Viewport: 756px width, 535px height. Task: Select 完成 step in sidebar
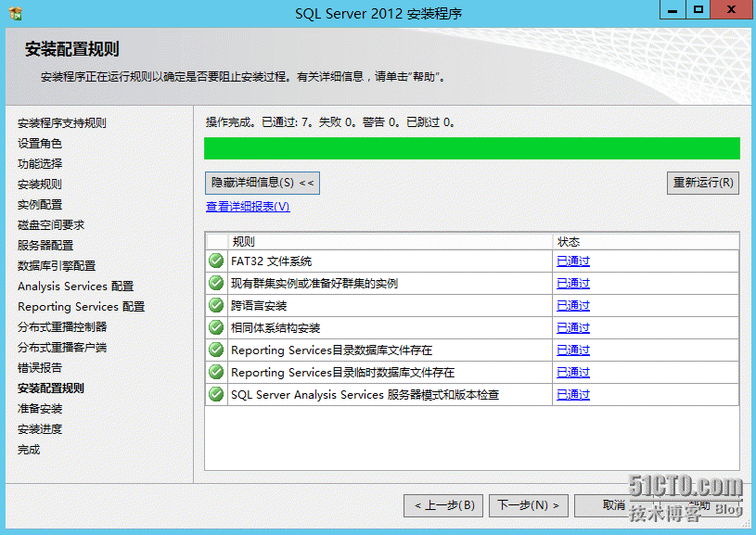(x=29, y=449)
